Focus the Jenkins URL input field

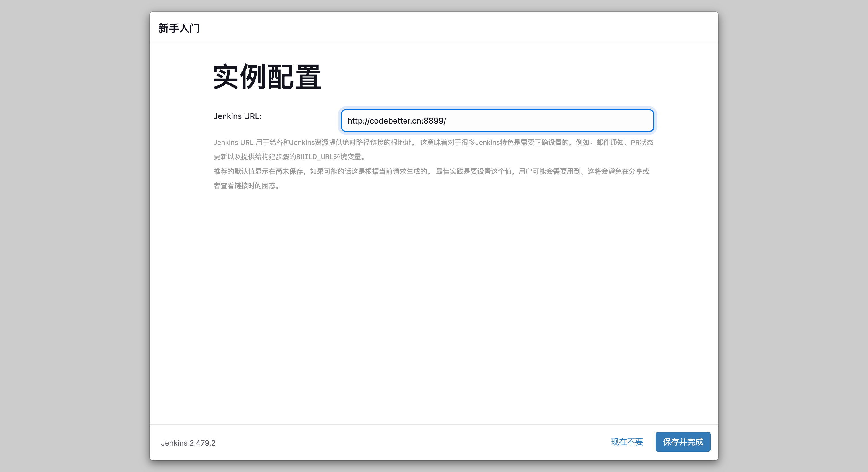[x=497, y=120]
